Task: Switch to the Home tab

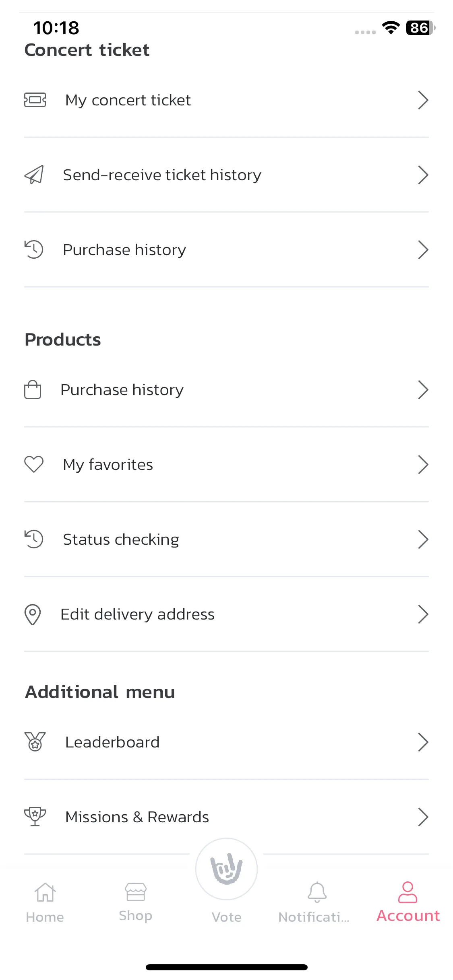Action: (x=45, y=902)
